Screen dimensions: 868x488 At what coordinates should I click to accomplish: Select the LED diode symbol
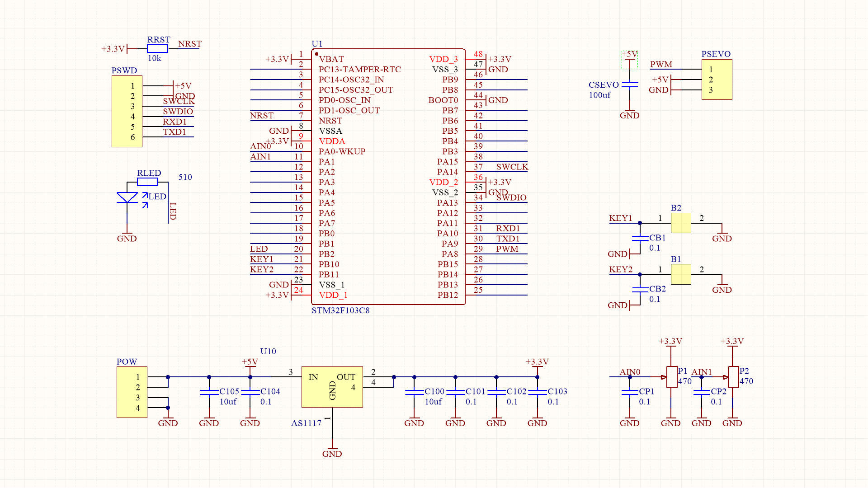[x=127, y=197]
